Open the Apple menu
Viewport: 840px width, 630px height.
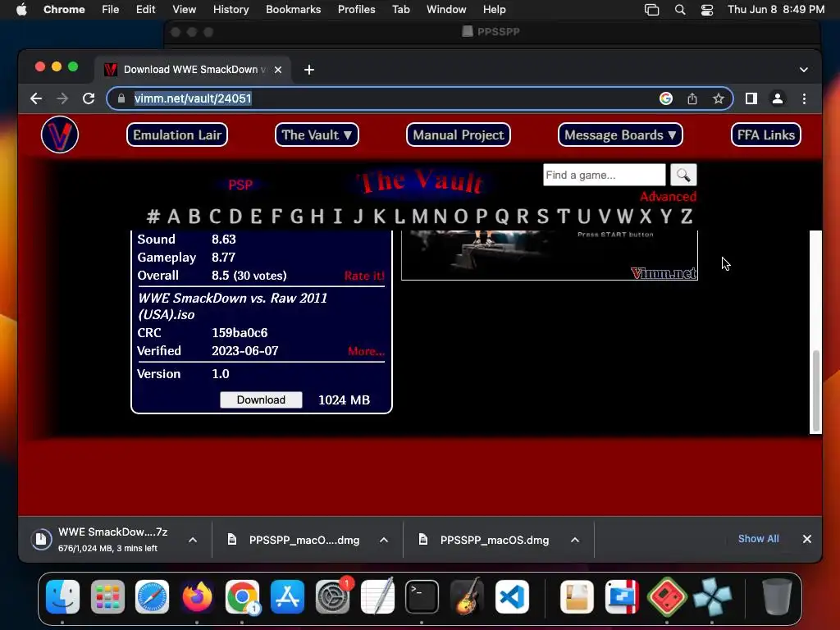pos(21,10)
